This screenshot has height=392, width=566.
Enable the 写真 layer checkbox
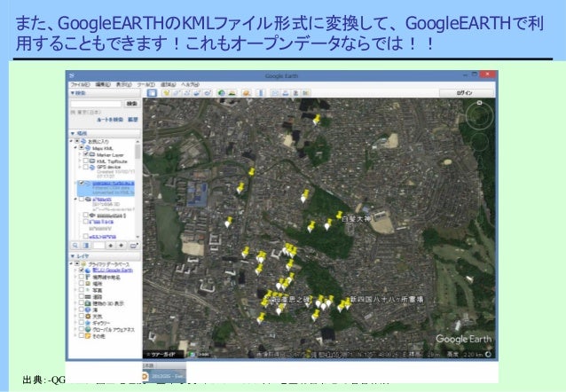[x=82, y=290]
